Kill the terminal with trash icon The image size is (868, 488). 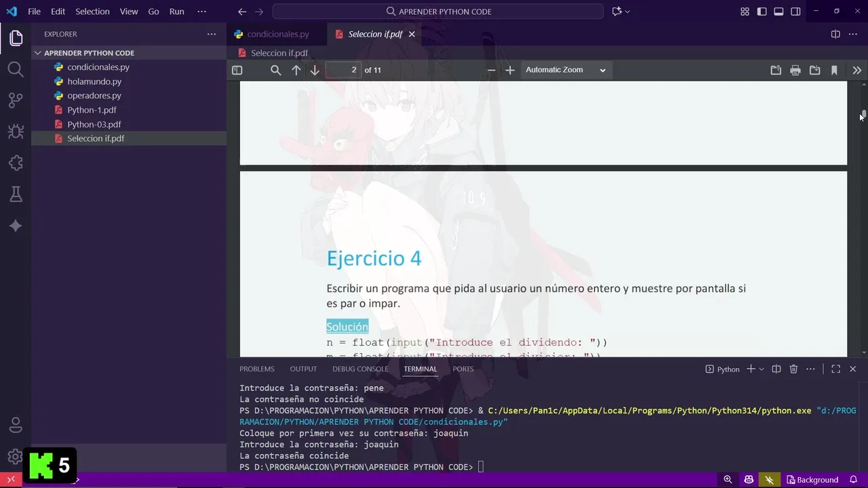coord(794,369)
